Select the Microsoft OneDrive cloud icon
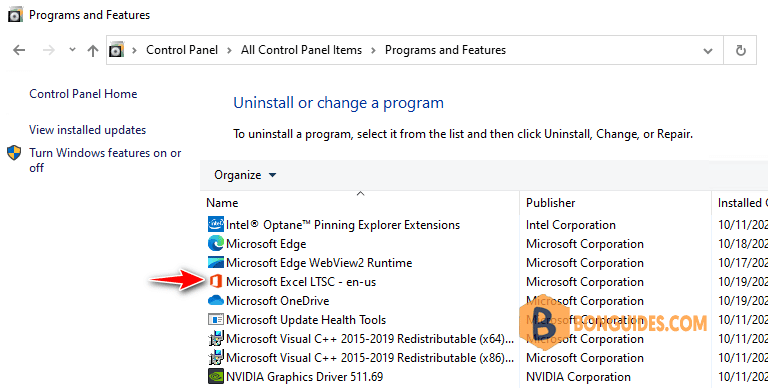The image size is (768, 388). click(216, 300)
